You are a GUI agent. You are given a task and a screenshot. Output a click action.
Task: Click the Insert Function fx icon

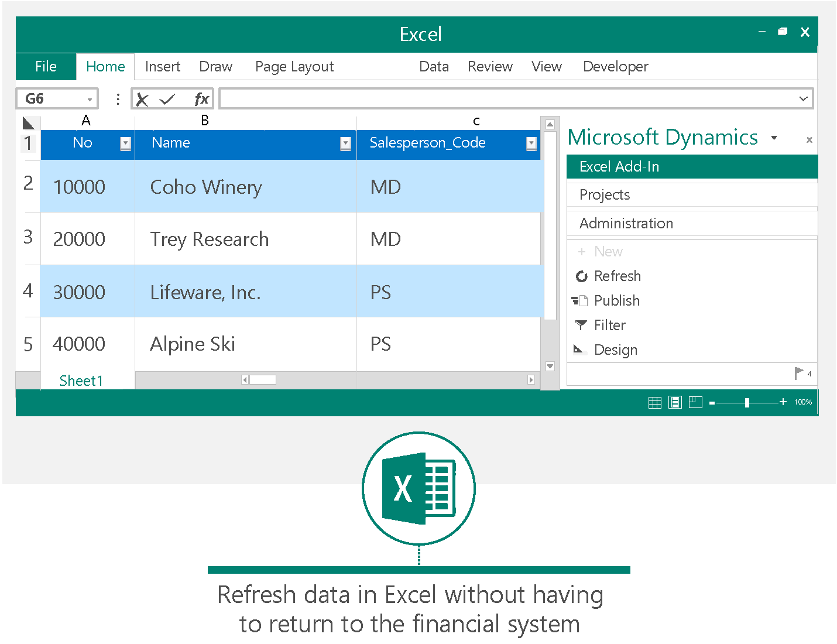tap(201, 98)
